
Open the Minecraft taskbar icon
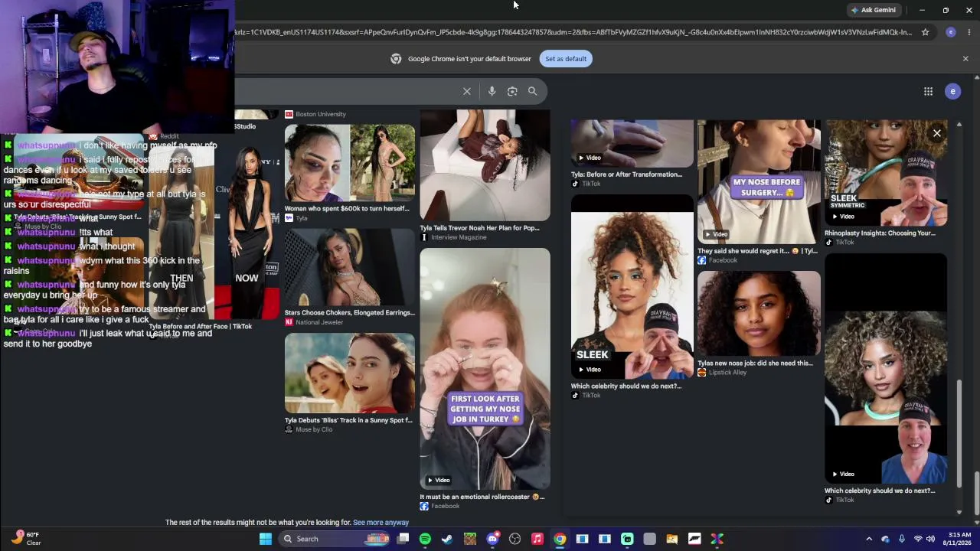(469, 539)
